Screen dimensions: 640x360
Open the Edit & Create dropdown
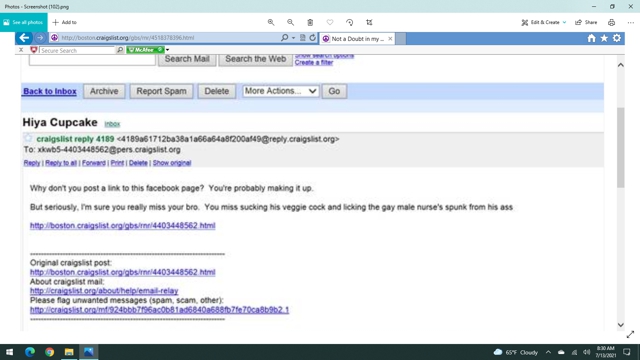point(544,22)
